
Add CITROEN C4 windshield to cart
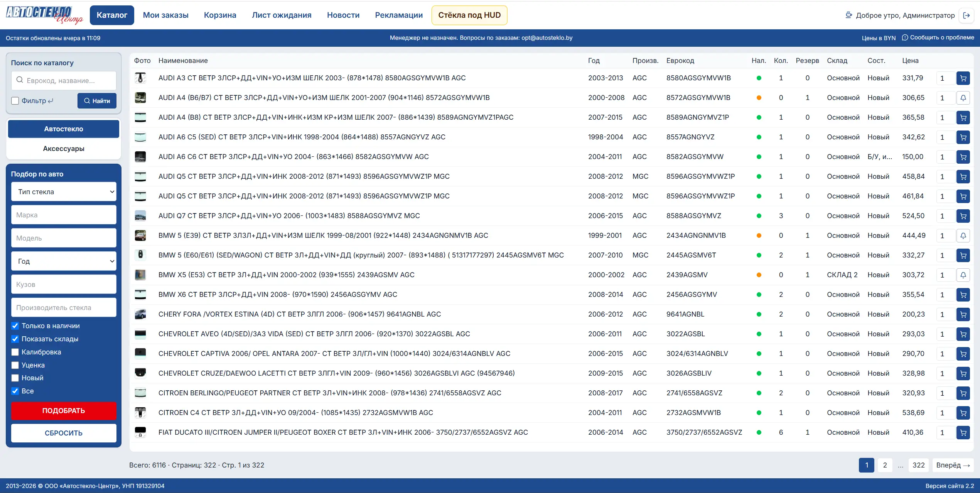point(963,413)
